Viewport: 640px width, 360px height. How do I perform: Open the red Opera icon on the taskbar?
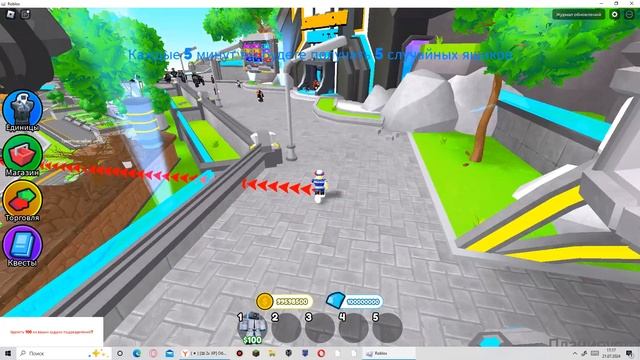point(321,353)
